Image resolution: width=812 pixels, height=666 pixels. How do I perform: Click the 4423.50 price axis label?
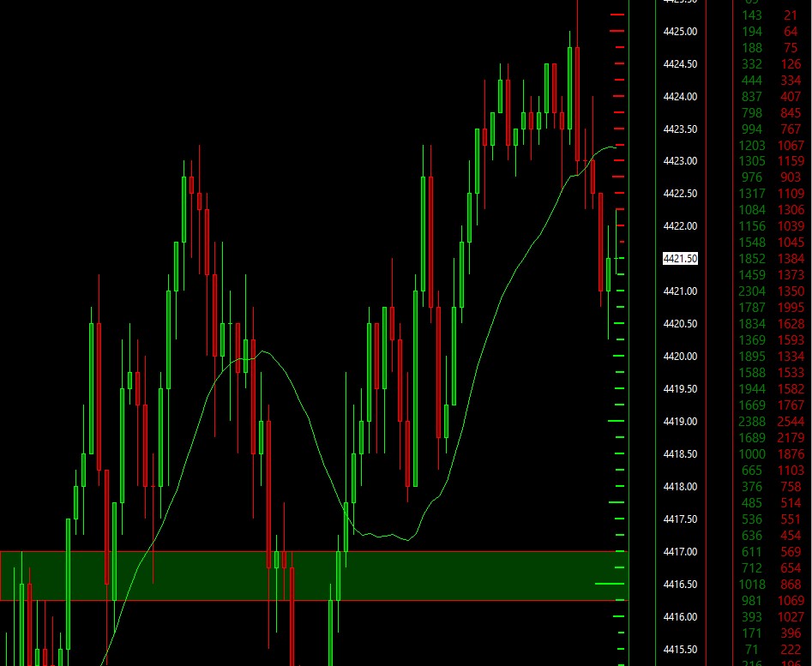(x=680, y=129)
